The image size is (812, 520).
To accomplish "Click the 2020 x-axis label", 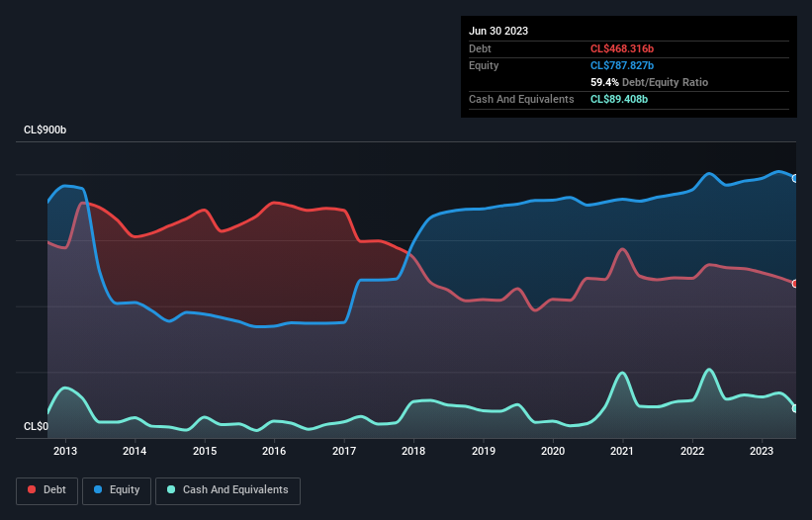I will click(553, 451).
